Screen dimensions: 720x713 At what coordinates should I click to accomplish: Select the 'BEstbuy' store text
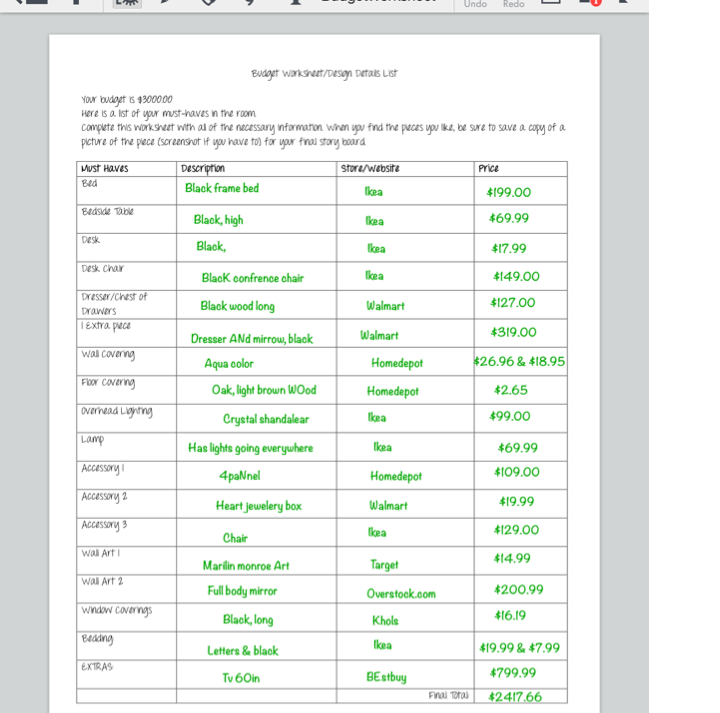point(385,677)
